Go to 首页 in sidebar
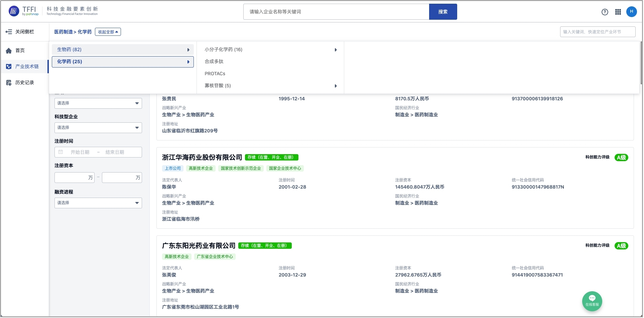The width and height of the screenshot is (644, 318). 20,50
